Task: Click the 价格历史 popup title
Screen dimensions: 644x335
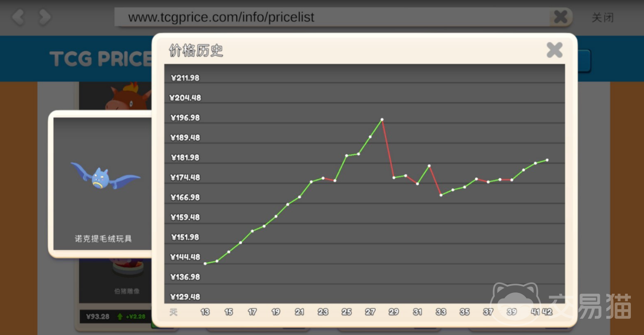Action: pyautogui.click(x=196, y=50)
